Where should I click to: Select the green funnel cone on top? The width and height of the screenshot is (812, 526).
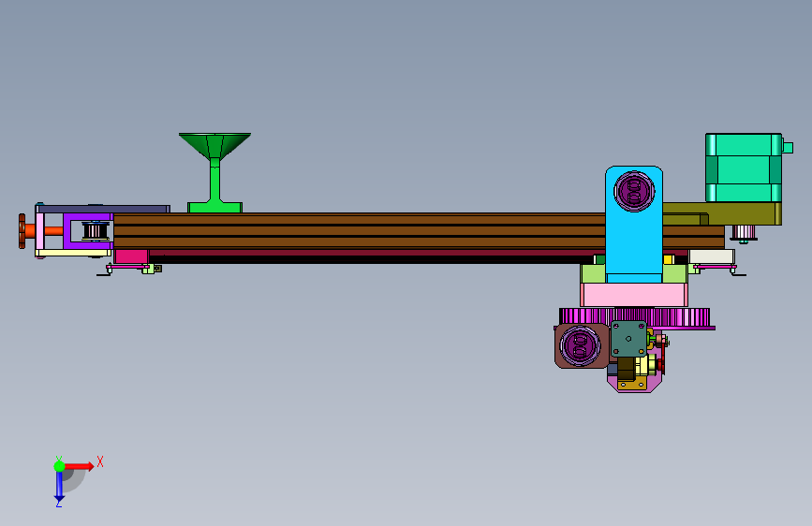coord(214,145)
